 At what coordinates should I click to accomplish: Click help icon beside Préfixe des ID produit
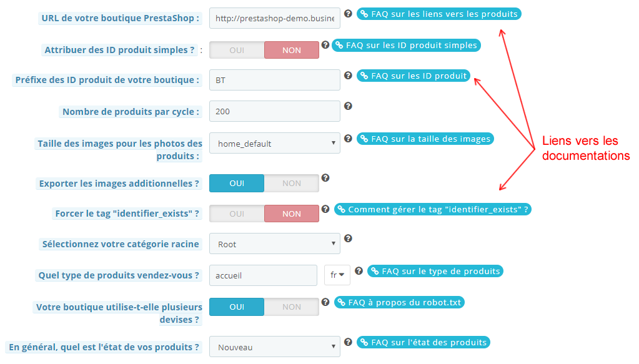point(348,75)
